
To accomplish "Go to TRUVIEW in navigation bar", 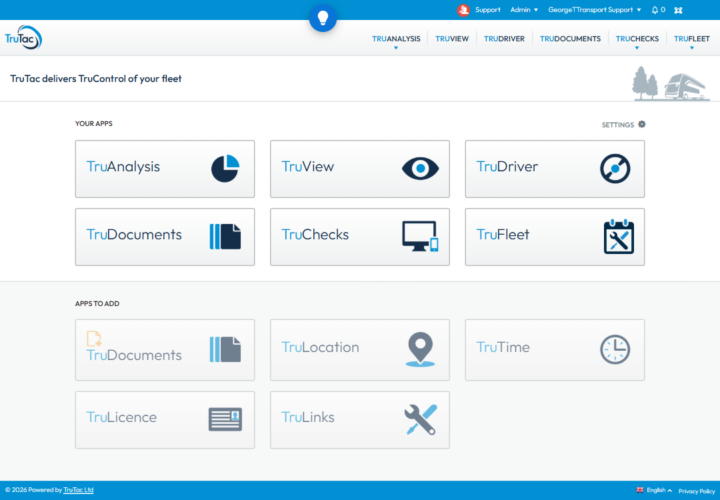I will [452, 39].
